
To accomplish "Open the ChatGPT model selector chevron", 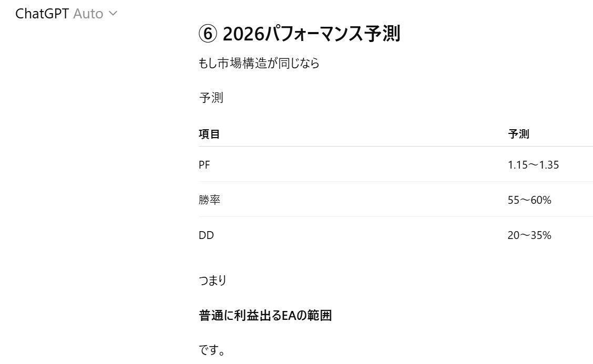I will pos(113,14).
